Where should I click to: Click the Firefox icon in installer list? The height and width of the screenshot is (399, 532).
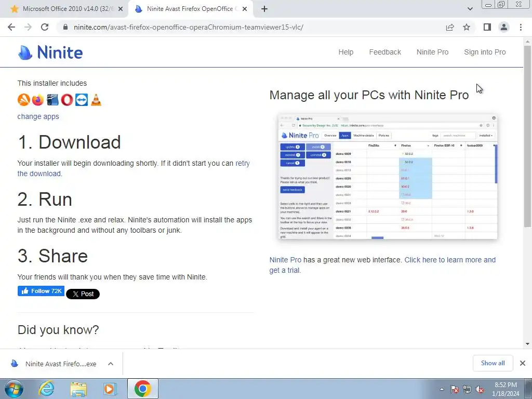tap(38, 100)
